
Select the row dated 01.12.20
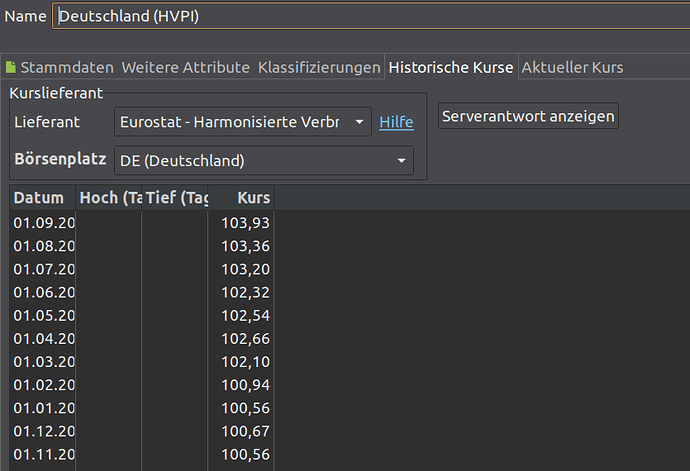[141, 431]
